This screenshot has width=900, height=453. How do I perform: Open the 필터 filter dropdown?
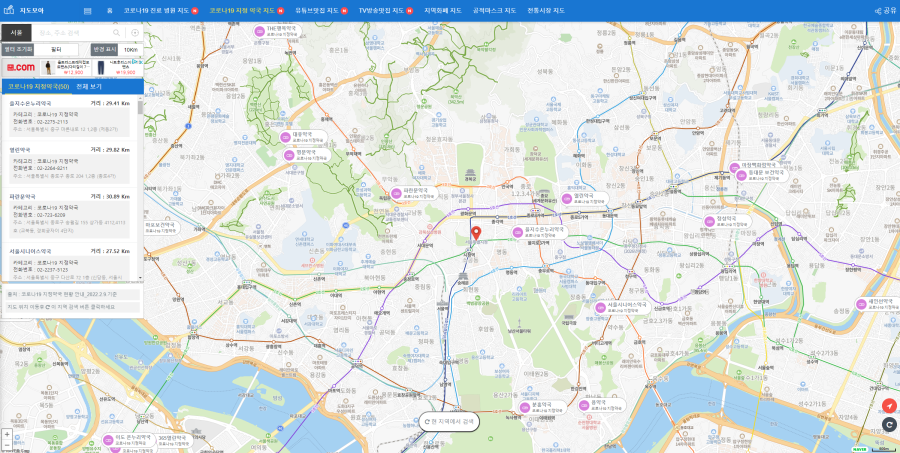(56, 50)
